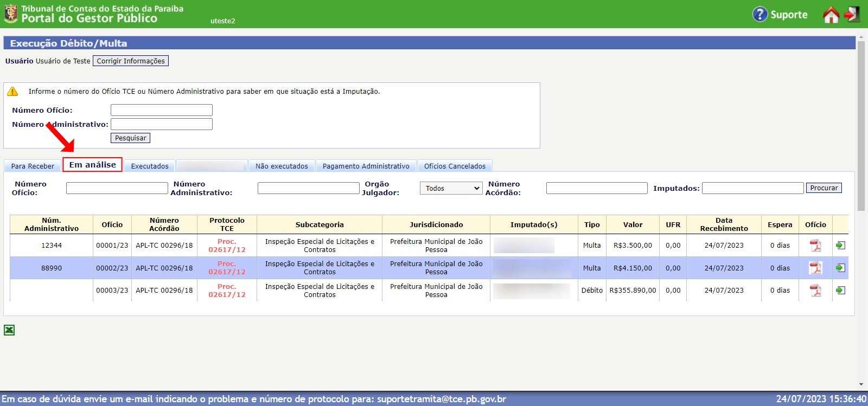The height and width of the screenshot is (406, 868).
Task: Click the vertical page scrollbar
Action: coord(861,126)
